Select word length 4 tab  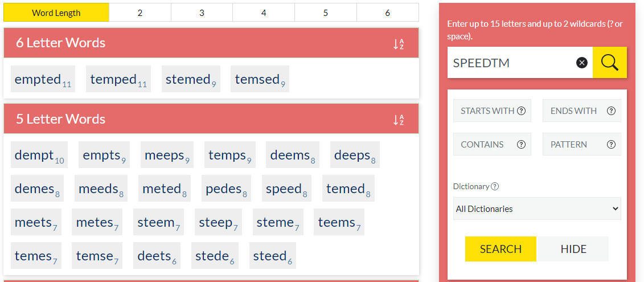point(264,13)
